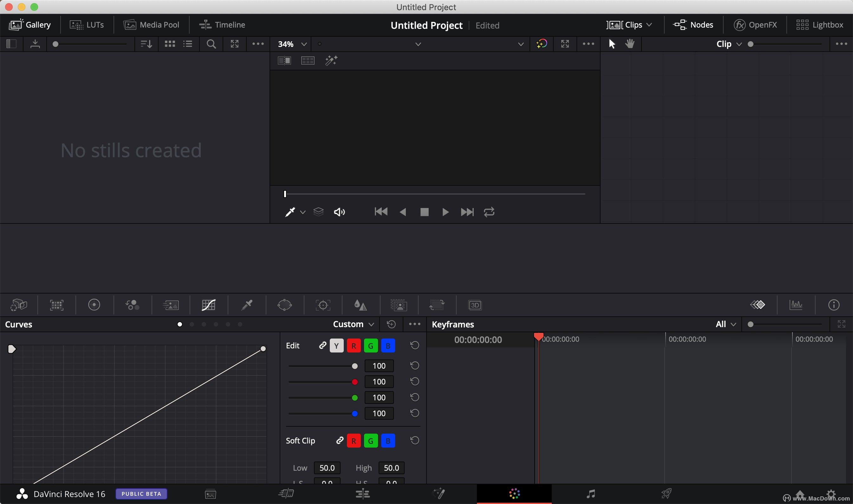
Task: Open the Blur palette
Action: [x=361, y=305]
